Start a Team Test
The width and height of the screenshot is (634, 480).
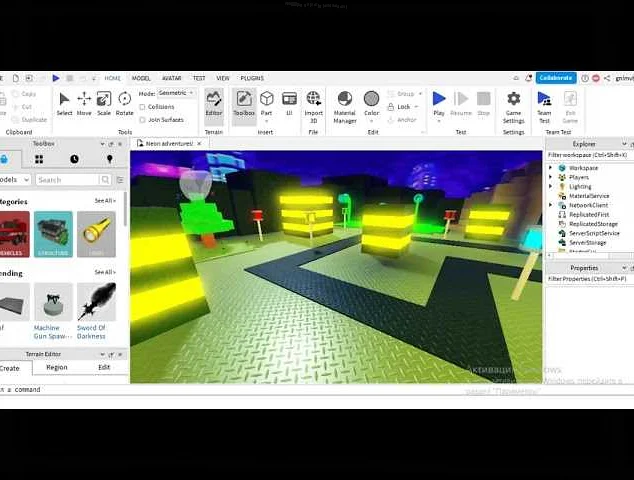[x=544, y=107]
